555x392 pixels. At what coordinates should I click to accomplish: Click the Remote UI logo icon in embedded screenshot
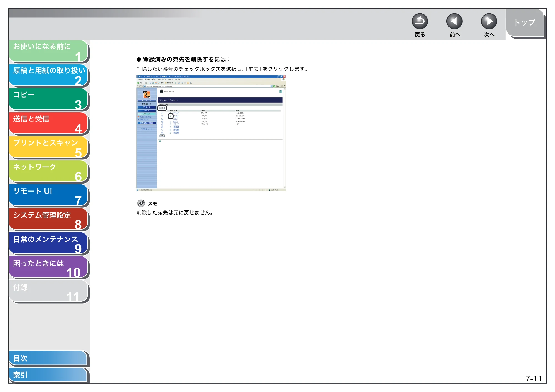147,95
